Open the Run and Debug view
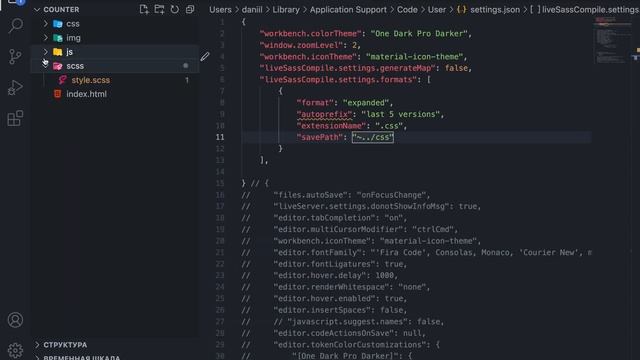640x360 pixels. (16, 87)
